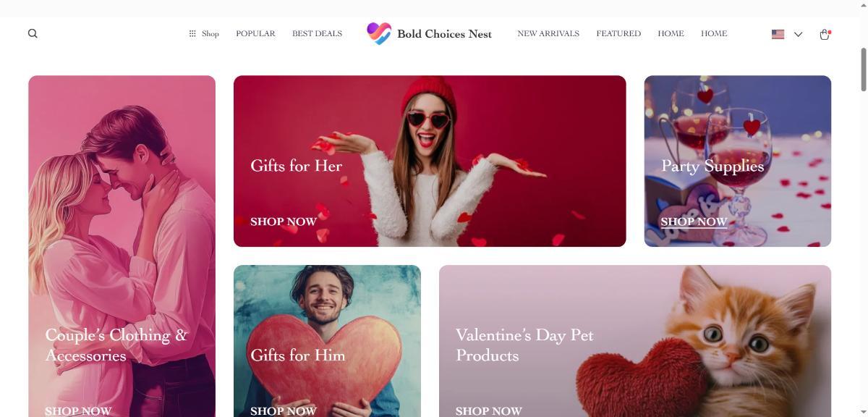Click SHOP NOW under Valentine's Day Pet Products
This screenshot has width=868, height=417.
click(x=489, y=410)
